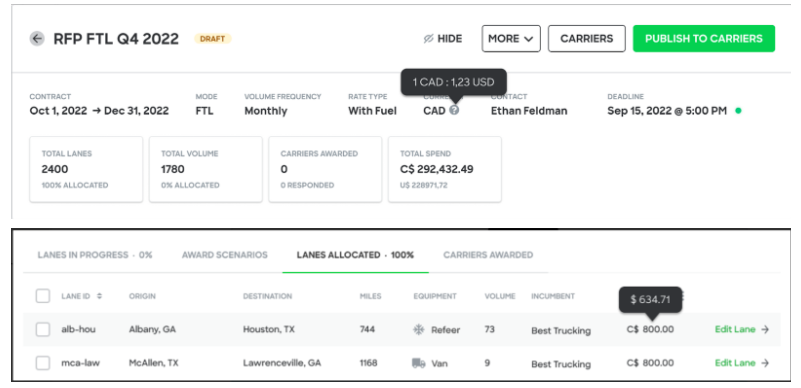Click Edit Lane for mca-law

coord(735,363)
